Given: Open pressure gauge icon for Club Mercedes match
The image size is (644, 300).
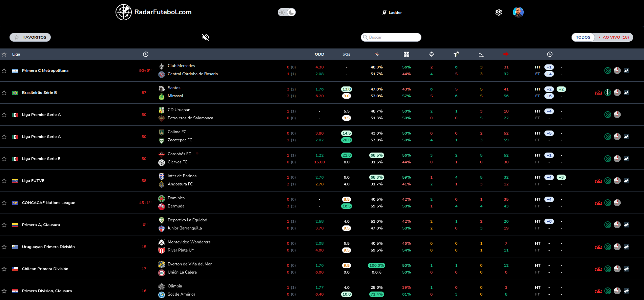Looking at the screenshot, I should 617,71.
